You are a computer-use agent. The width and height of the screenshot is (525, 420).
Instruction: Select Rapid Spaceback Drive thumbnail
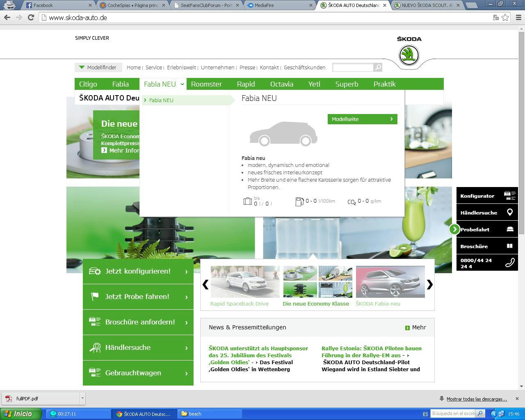(245, 282)
